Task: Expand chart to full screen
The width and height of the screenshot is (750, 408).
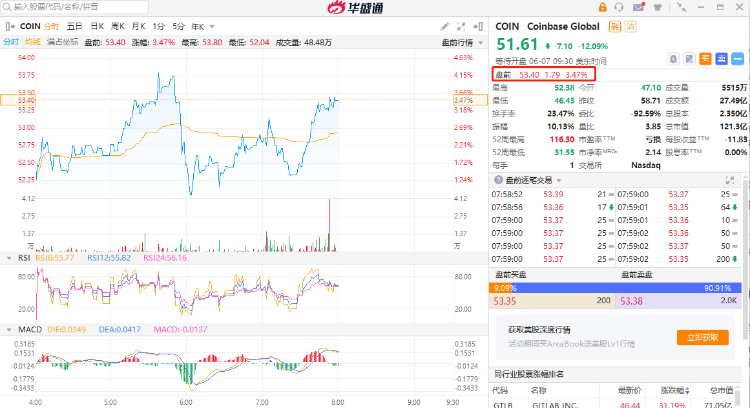Action: click(x=461, y=27)
